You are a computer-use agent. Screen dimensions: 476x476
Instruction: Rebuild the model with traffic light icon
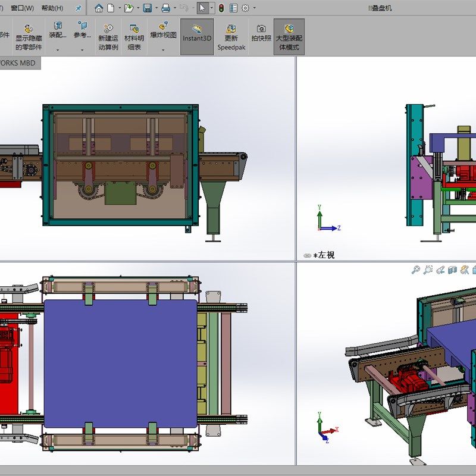tap(221, 8)
